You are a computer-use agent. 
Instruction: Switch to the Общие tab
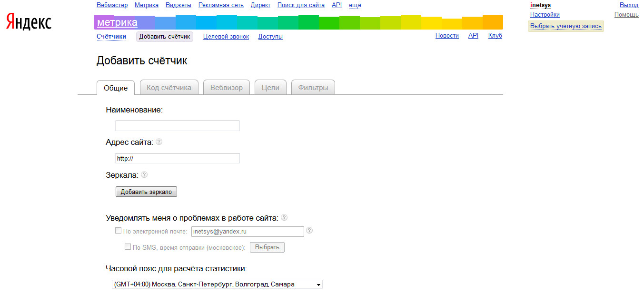pos(116,88)
